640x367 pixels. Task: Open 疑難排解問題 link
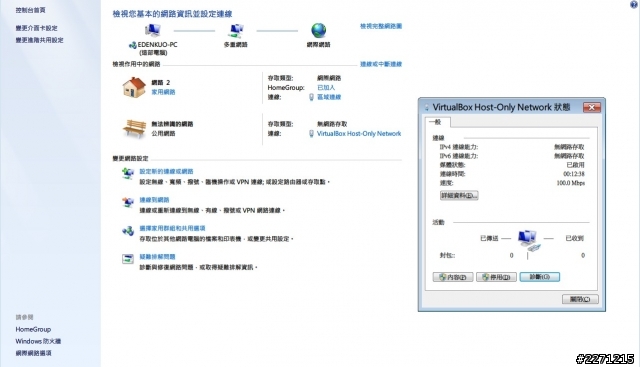157,257
